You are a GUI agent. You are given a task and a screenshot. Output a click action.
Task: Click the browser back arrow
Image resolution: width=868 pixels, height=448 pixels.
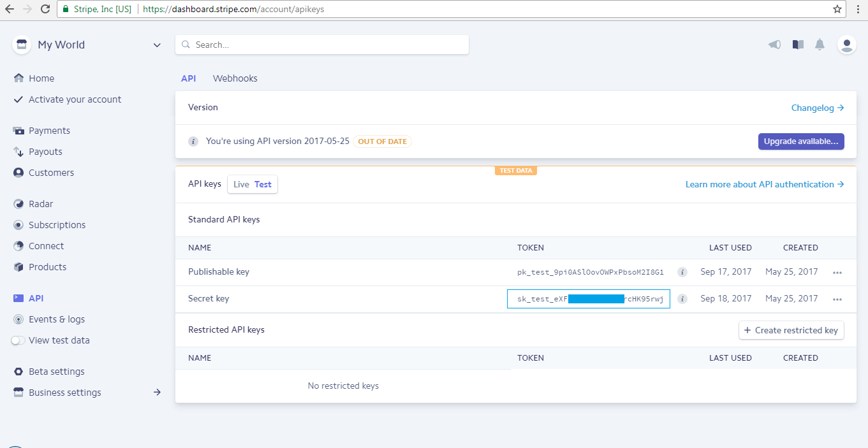tap(10, 9)
